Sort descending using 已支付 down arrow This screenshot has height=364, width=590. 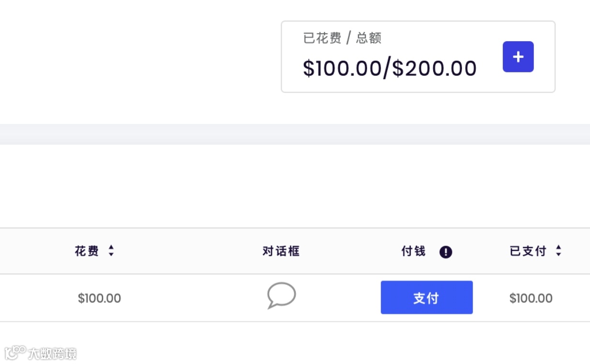(558, 254)
